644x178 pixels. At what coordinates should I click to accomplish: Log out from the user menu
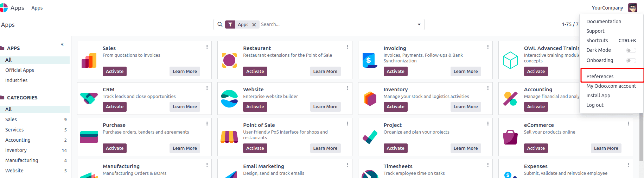coord(595,105)
